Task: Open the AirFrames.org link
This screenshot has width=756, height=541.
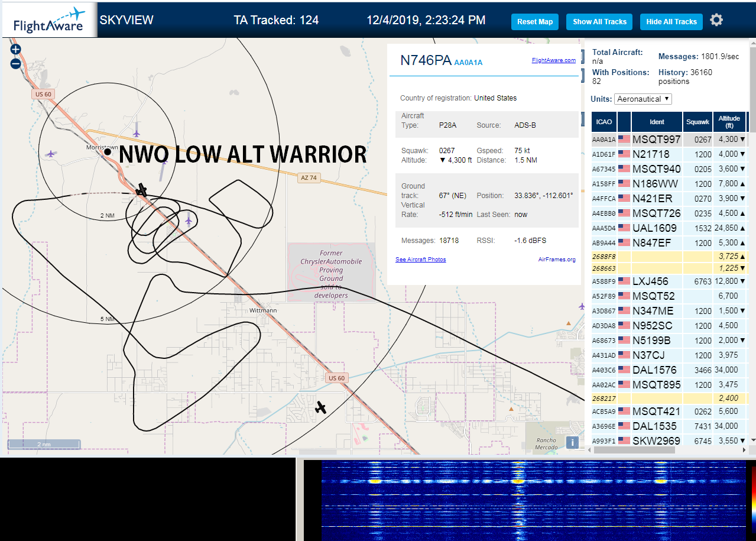Action: coord(557,260)
